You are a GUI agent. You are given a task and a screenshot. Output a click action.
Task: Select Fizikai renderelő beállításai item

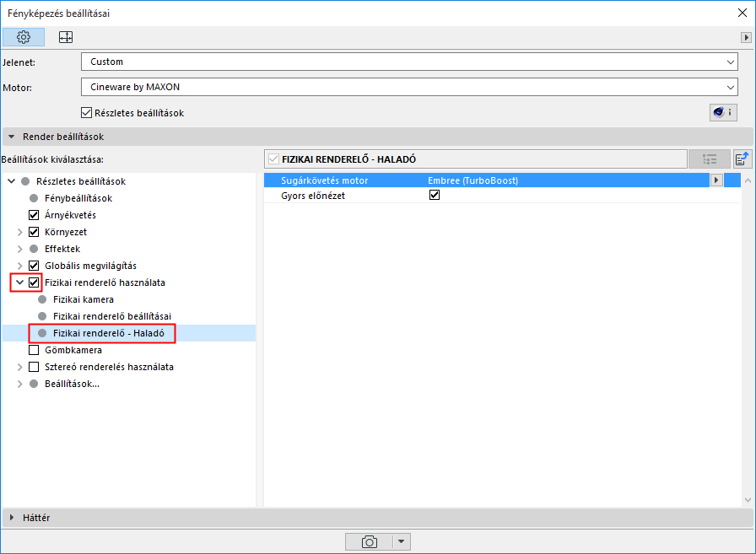pyautogui.click(x=112, y=316)
